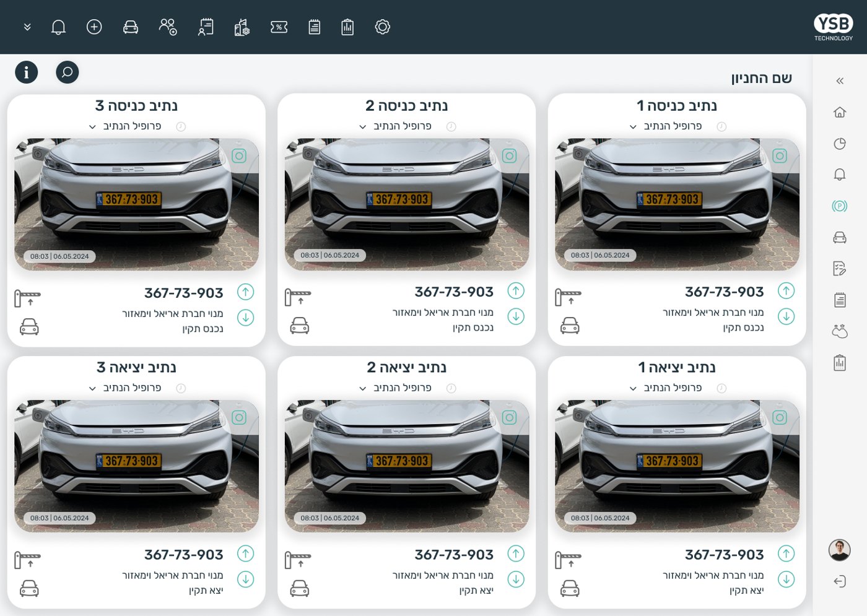This screenshot has height=616, width=867.
Task: Open the discount coupon icon in top toolbar
Action: [x=279, y=27]
